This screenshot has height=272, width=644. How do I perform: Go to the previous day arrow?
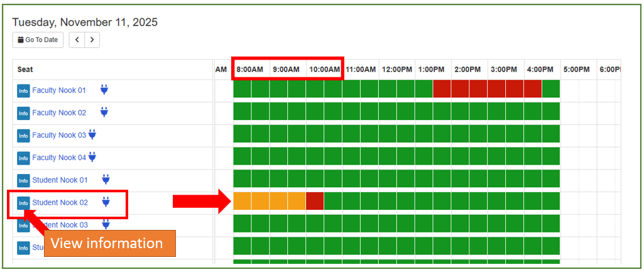tap(77, 40)
